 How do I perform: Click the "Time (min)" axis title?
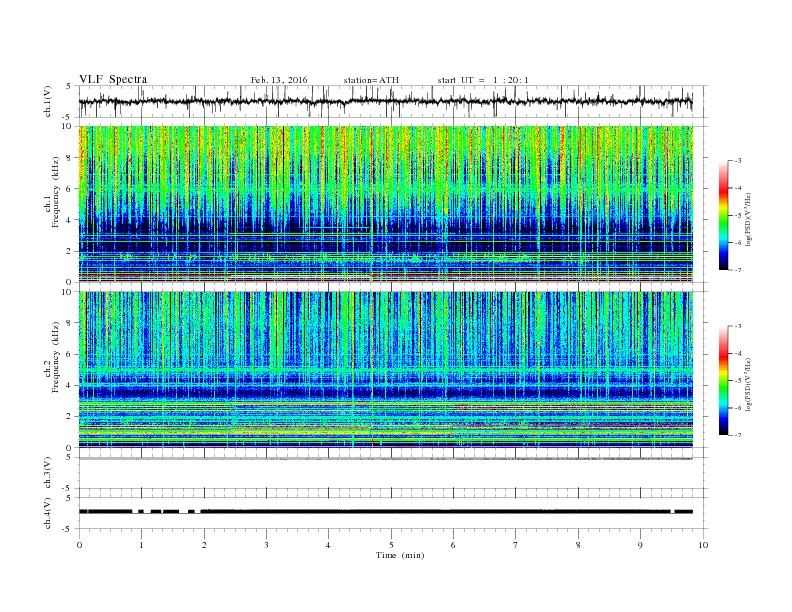400,555
